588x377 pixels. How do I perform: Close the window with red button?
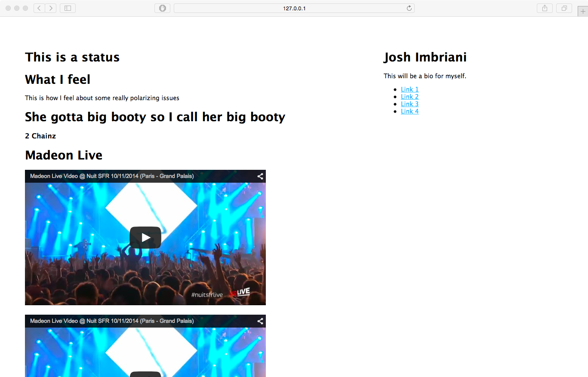pos(8,8)
